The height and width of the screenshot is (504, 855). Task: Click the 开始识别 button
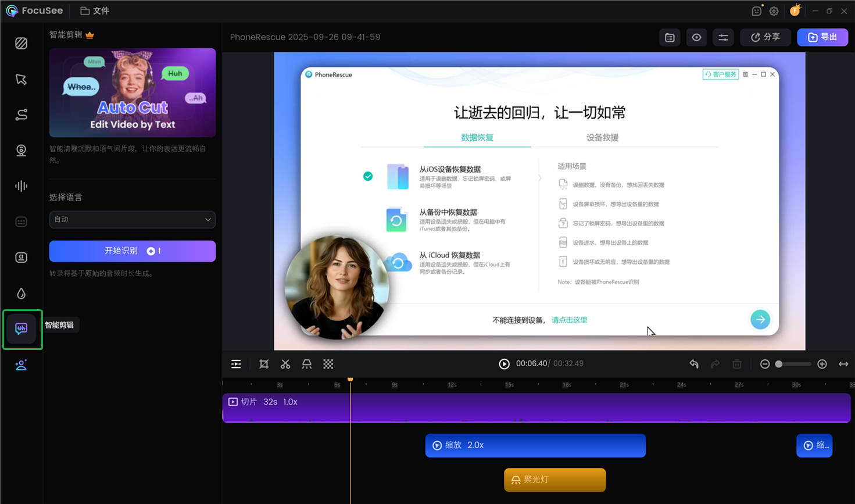[132, 251]
